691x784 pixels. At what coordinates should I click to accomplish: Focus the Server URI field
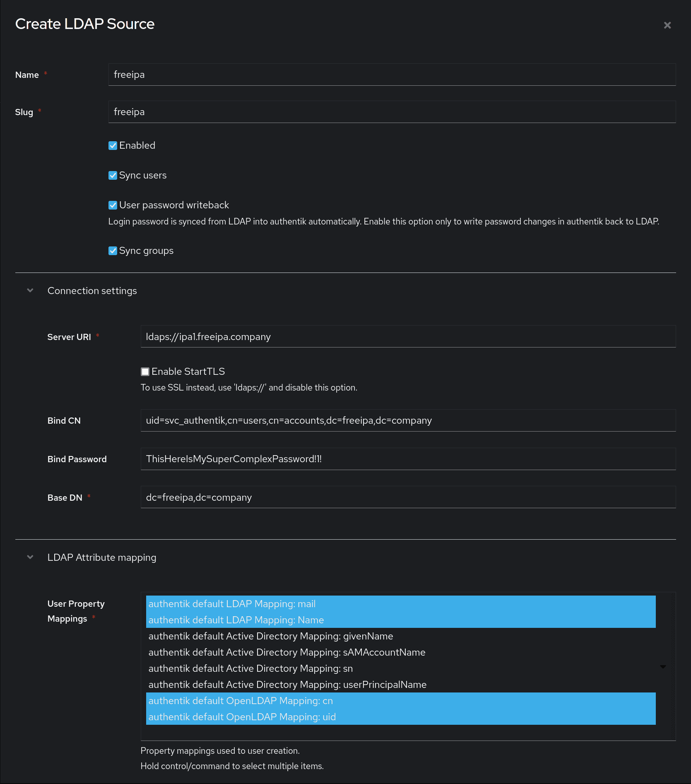(x=408, y=337)
